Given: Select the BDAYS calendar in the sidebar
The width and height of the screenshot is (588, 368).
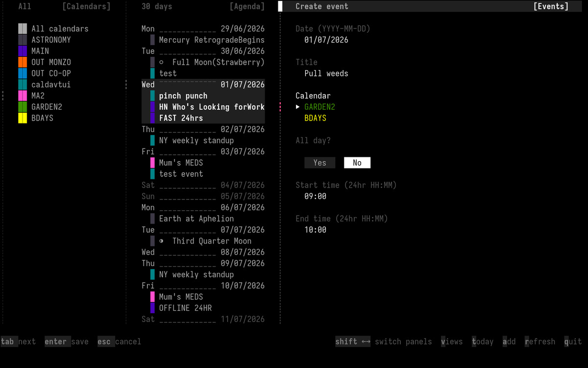Looking at the screenshot, I should (x=42, y=118).
